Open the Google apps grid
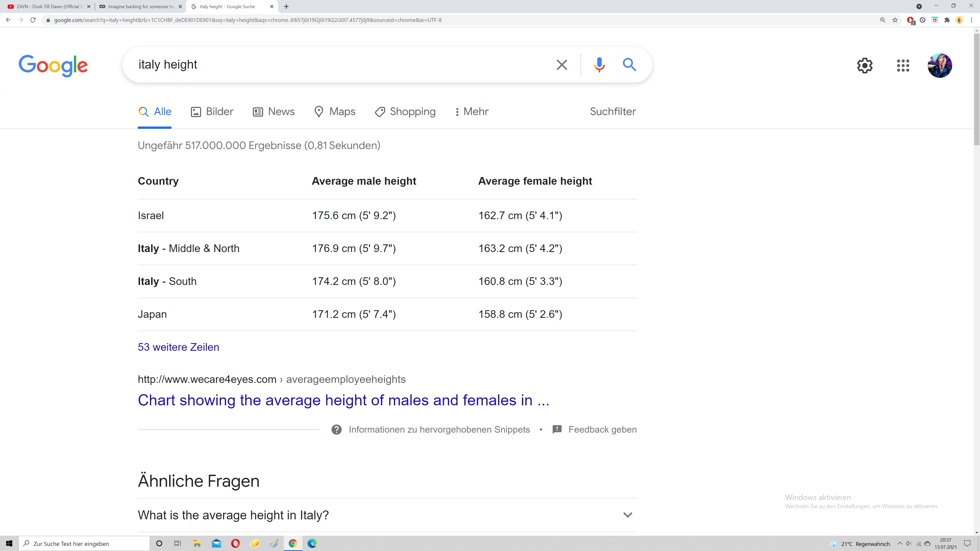 click(903, 65)
